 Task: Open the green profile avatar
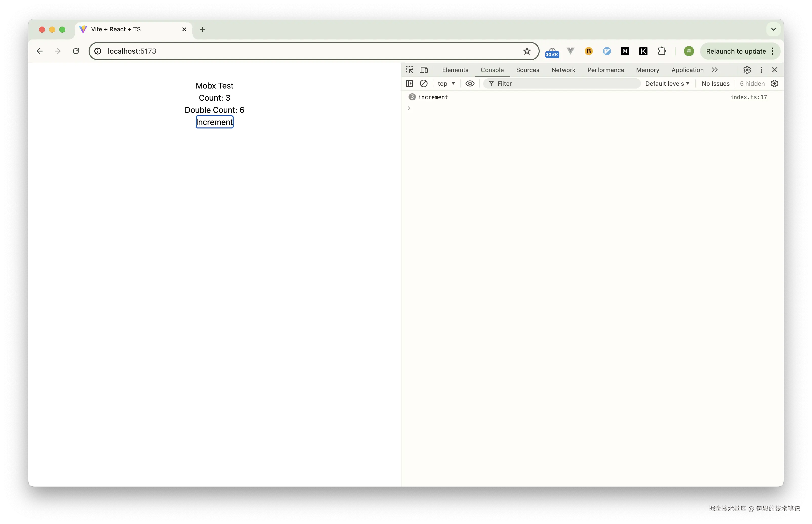(688, 51)
